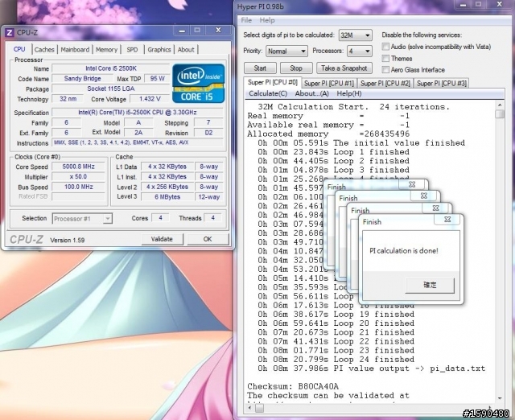This screenshot has height=420, width=515.
Task: Toggle the Themes checkbox
Action: click(385, 59)
